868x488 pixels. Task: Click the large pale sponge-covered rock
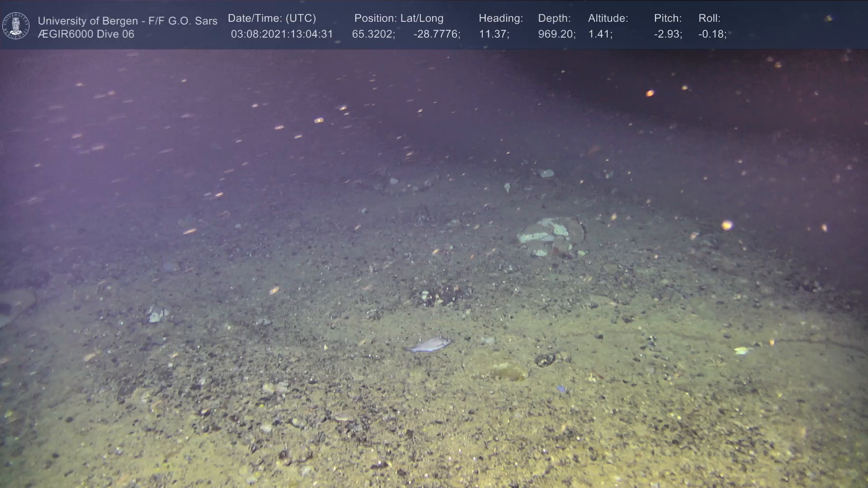click(551, 235)
